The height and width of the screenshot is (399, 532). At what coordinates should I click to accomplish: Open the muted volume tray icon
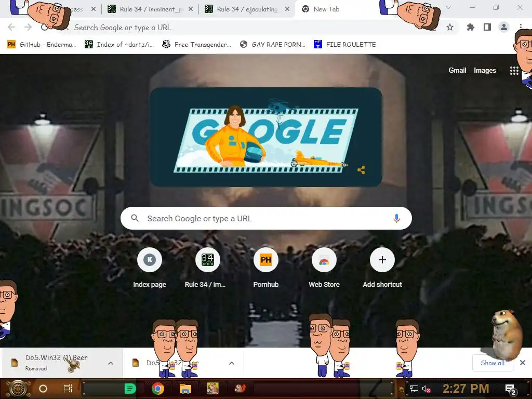point(426,389)
